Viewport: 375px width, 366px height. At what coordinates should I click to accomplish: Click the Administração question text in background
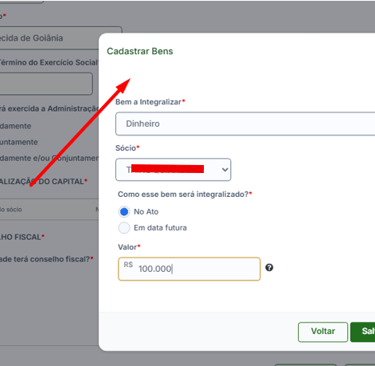[49, 109]
